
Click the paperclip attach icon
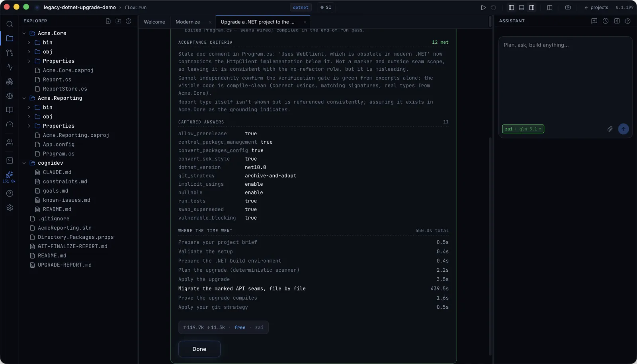610,129
